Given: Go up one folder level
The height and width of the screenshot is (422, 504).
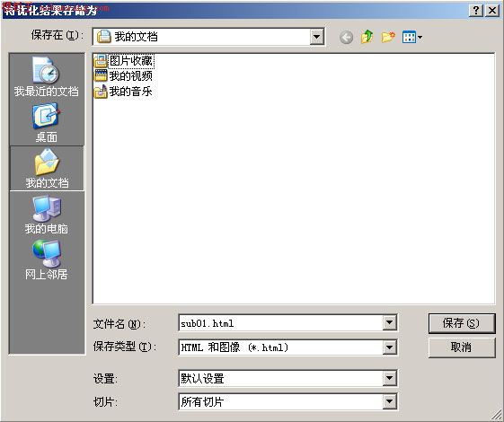Looking at the screenshot, I should pos(367,37).
